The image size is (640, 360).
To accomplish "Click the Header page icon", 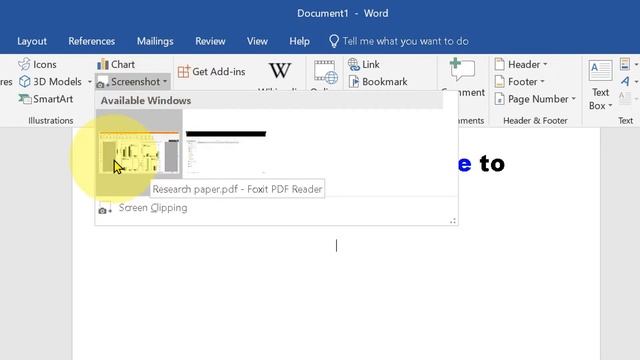I will point(499,64).
